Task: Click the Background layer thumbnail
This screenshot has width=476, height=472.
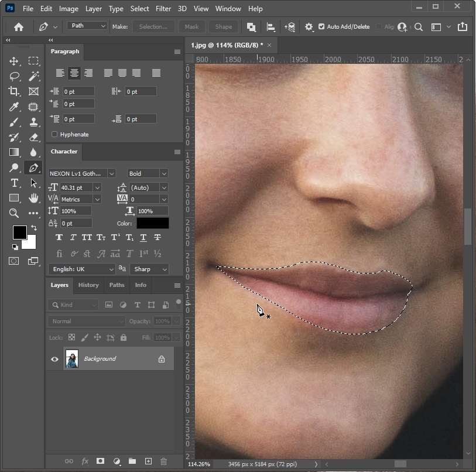Action: 72,359
